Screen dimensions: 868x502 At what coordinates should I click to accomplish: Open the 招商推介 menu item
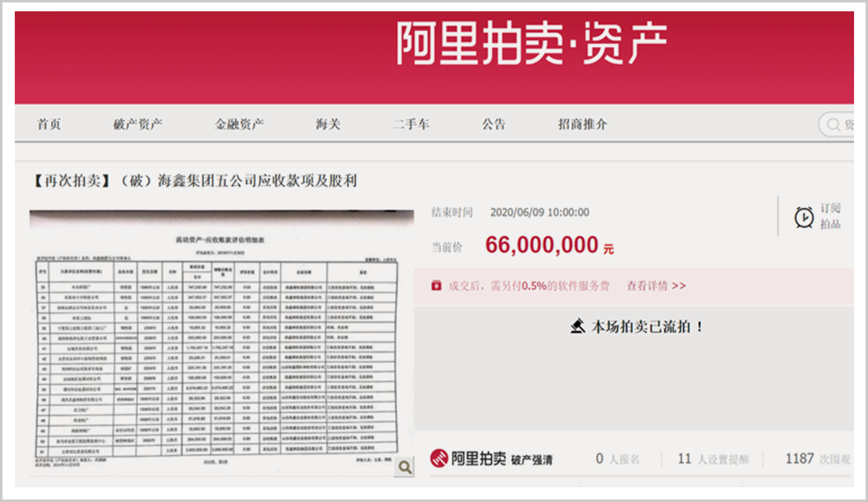582,124
